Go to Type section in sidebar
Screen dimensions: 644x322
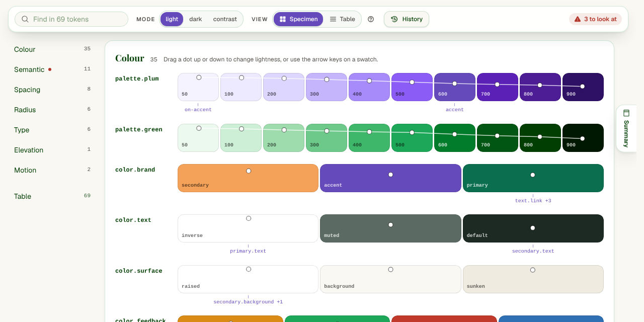click(x=52, y=130)
